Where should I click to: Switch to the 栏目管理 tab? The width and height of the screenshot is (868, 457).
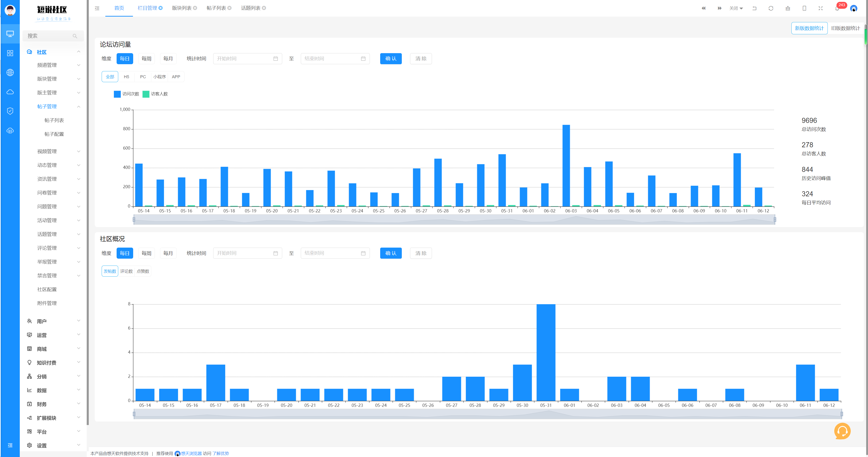147,8
